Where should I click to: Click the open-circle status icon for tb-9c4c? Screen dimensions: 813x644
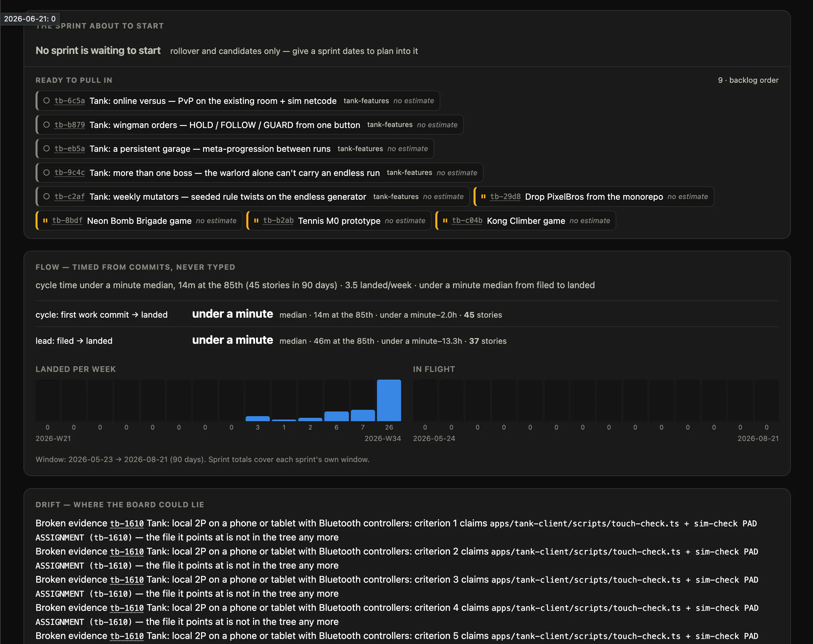[46, 173]
